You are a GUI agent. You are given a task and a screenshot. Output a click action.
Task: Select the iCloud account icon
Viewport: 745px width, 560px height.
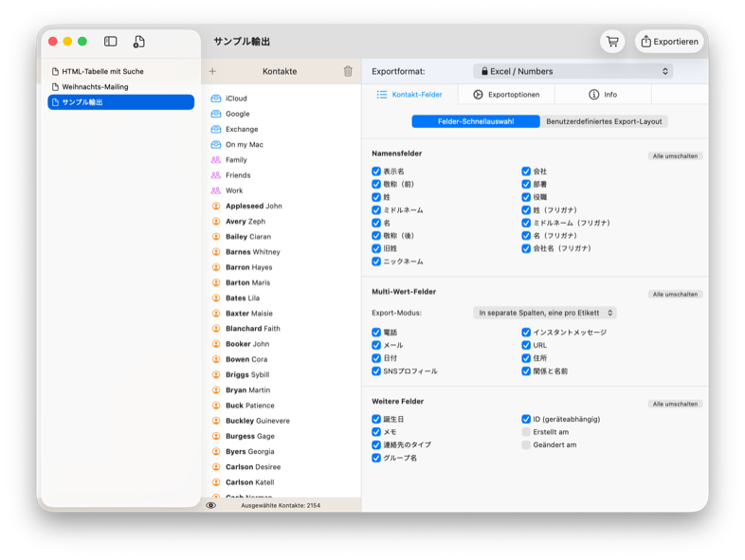216,99
